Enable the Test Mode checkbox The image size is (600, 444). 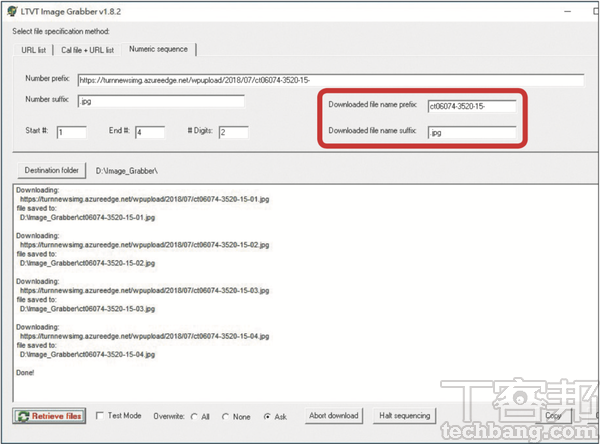tap(99, 416)
